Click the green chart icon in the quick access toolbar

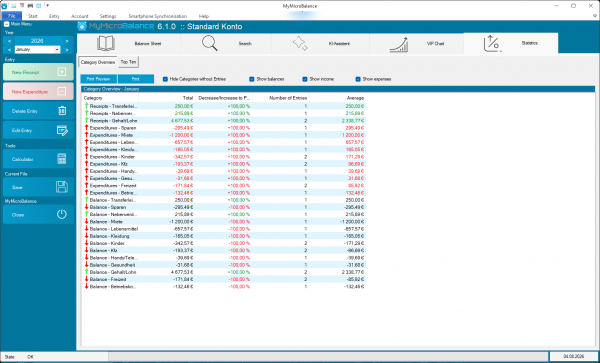coord(13,5)
